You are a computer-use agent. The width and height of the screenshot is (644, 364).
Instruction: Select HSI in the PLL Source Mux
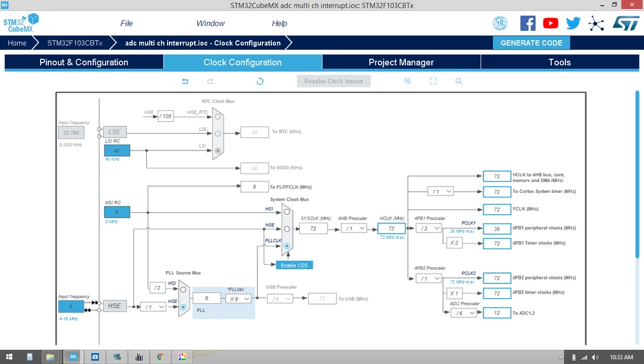(184, 290)
